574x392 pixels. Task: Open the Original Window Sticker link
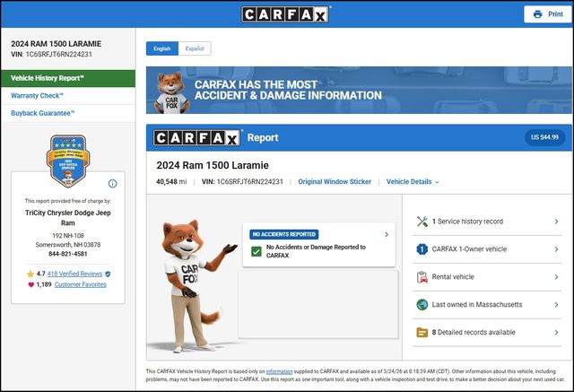click(335, 182)
